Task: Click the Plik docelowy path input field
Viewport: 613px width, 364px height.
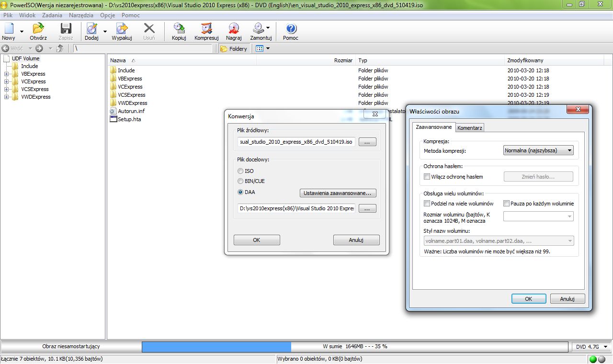Action: (x=296, y=208)
